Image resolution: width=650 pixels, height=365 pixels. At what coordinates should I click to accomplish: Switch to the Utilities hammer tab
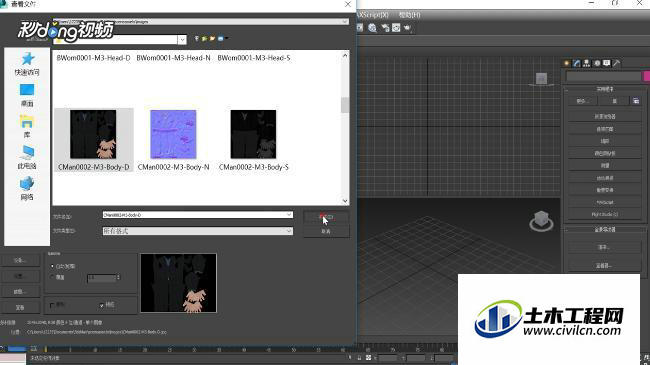pyautogui.click(x=617, y=63)
